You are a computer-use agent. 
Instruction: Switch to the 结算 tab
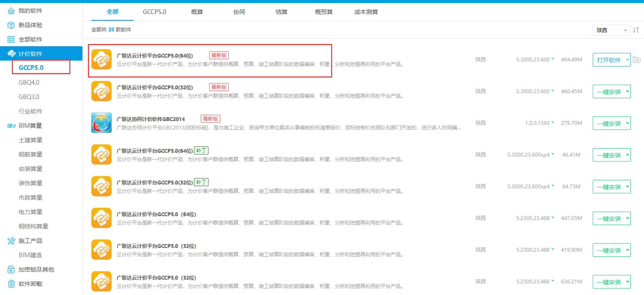click(x=281, y=12)
